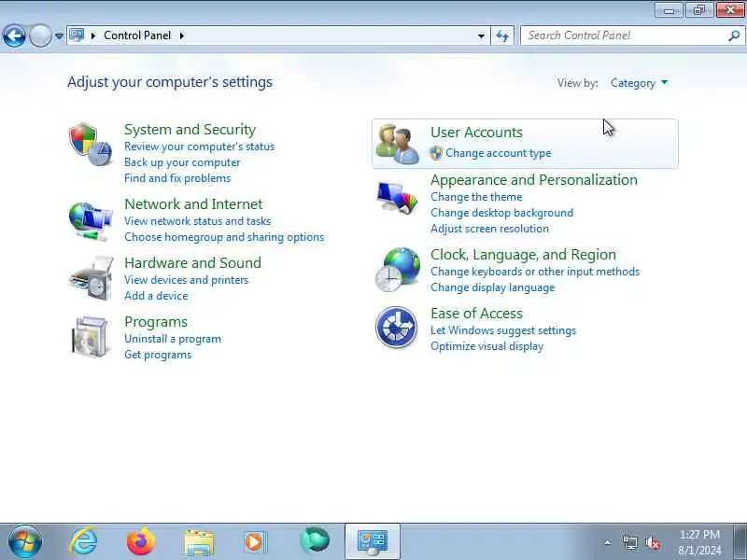Click Get programs

coord(158,355)
